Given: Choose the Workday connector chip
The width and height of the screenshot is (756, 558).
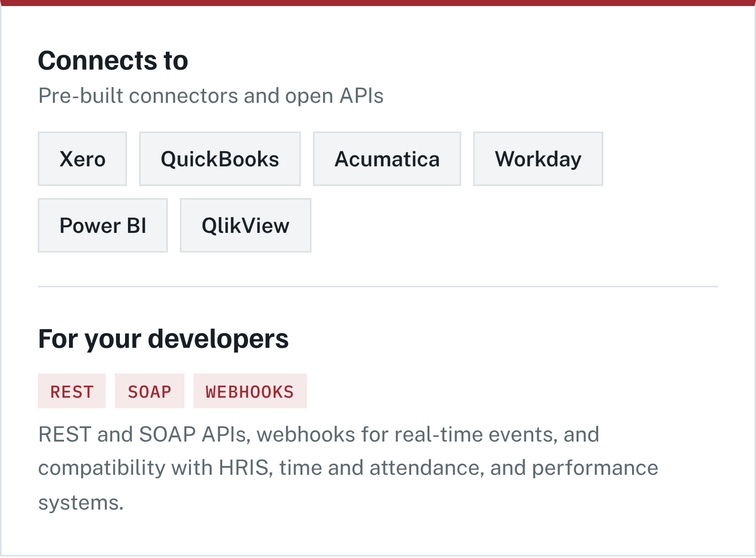Looking at the screenshot, I should [x=538, y=159].
